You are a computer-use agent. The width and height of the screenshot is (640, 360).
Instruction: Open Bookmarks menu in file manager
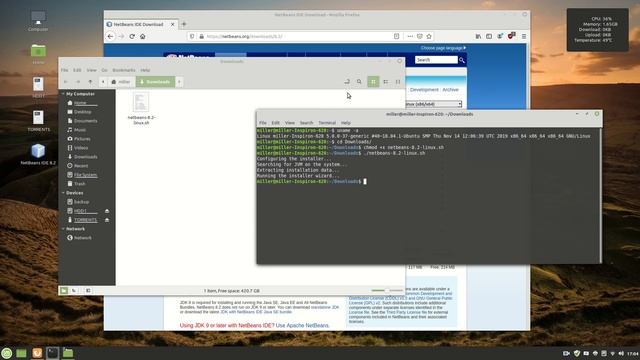(124, 70)
